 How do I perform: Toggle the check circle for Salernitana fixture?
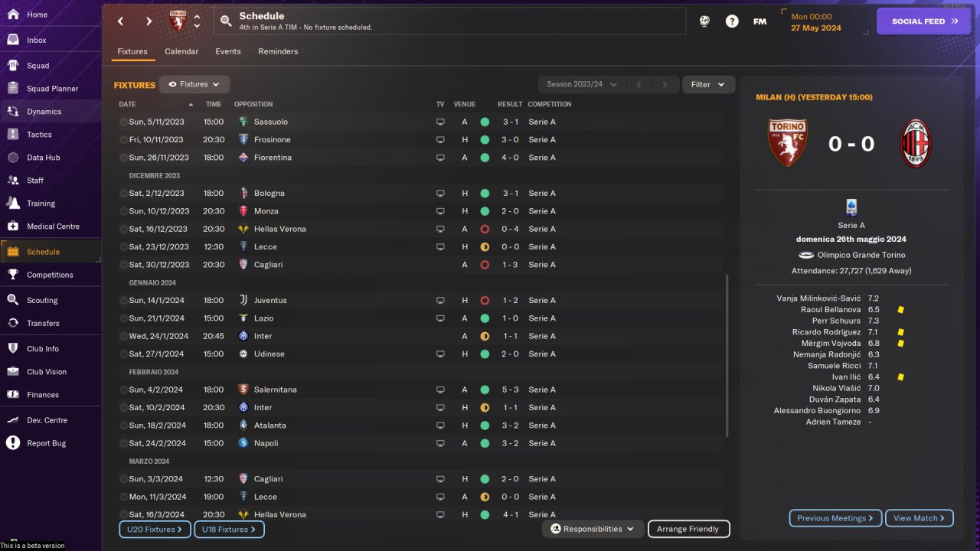[123, 390]
